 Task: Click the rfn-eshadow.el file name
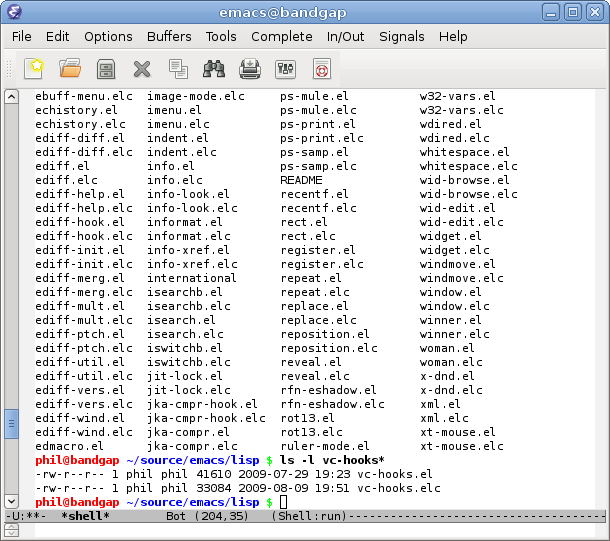(328, 390)
